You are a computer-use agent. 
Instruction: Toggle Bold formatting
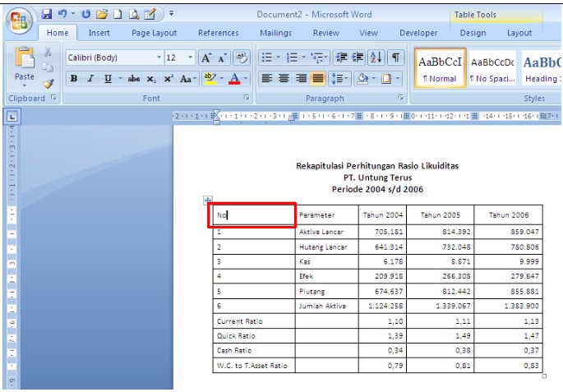click(x=74, y=79)
